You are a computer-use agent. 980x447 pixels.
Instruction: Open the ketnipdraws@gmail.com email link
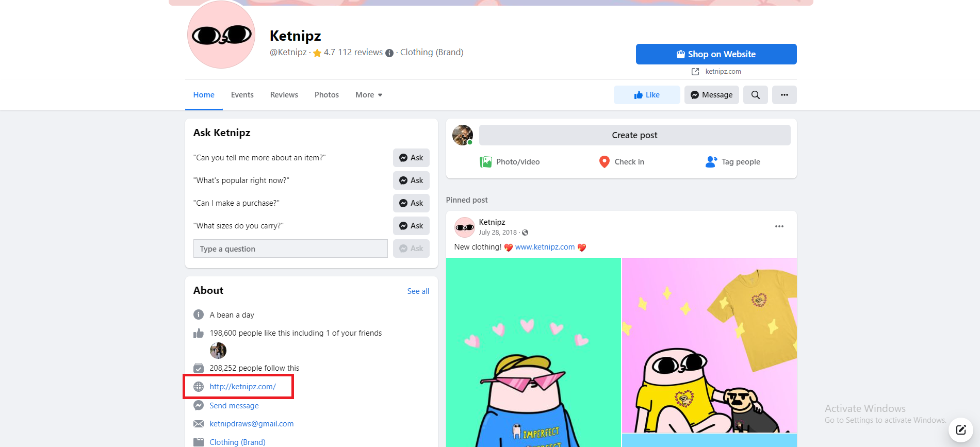point(252,424)
